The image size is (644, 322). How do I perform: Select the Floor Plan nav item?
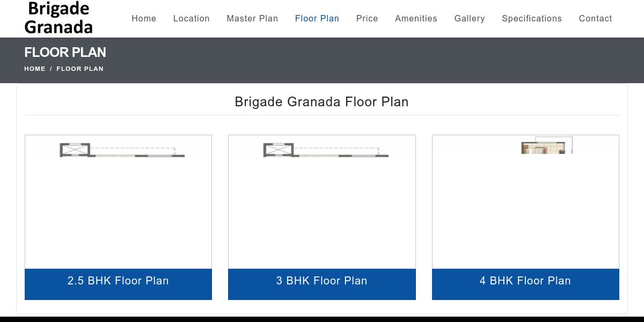(317, 18)
